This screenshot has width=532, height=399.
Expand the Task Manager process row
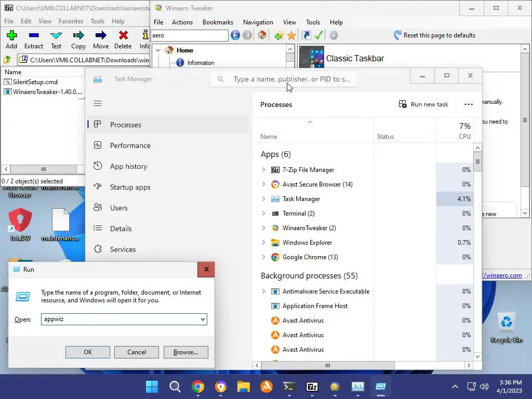(x=263, y=199)
